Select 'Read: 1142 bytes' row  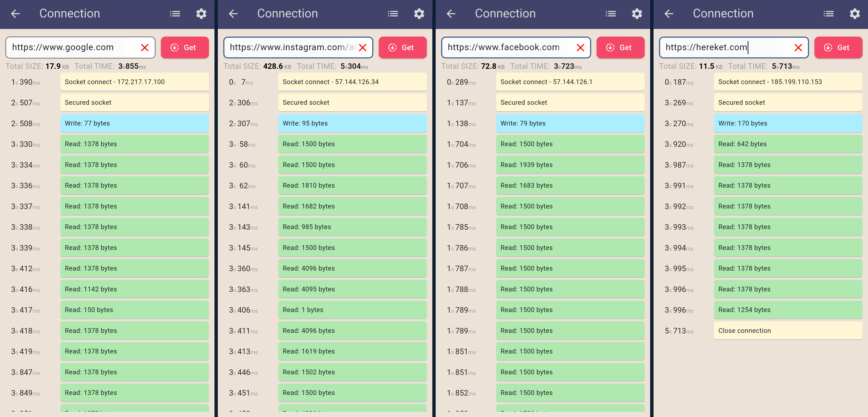pyautogui.click(x=134, y=289)
